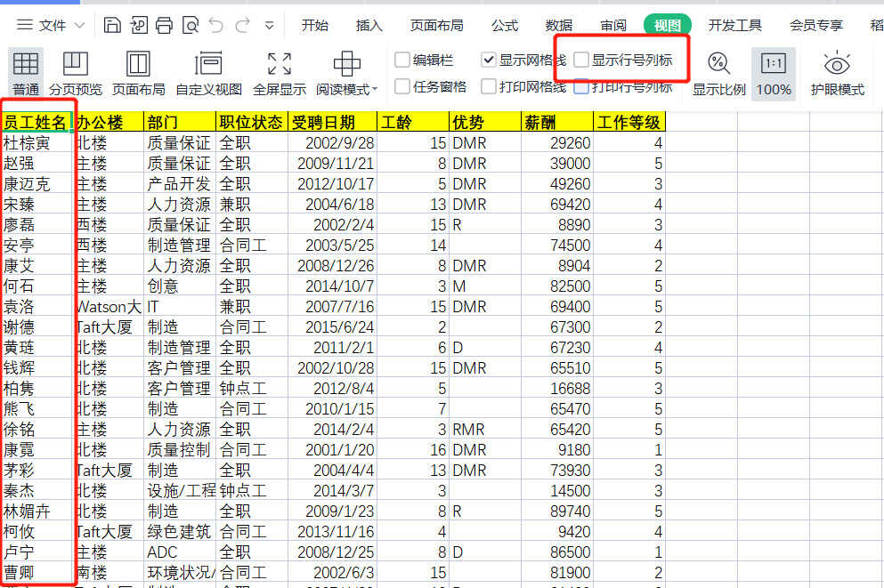
Task: Click the Print icon in quick access toolbar
Action: 164,25
